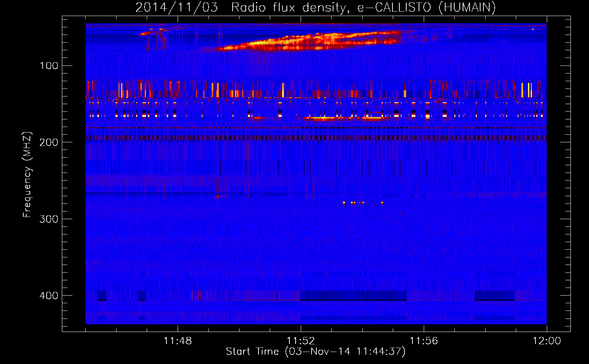Click the "11:52" time tick label
The height and width of the screenshot is (364, 589).
[x=301, y=341]
